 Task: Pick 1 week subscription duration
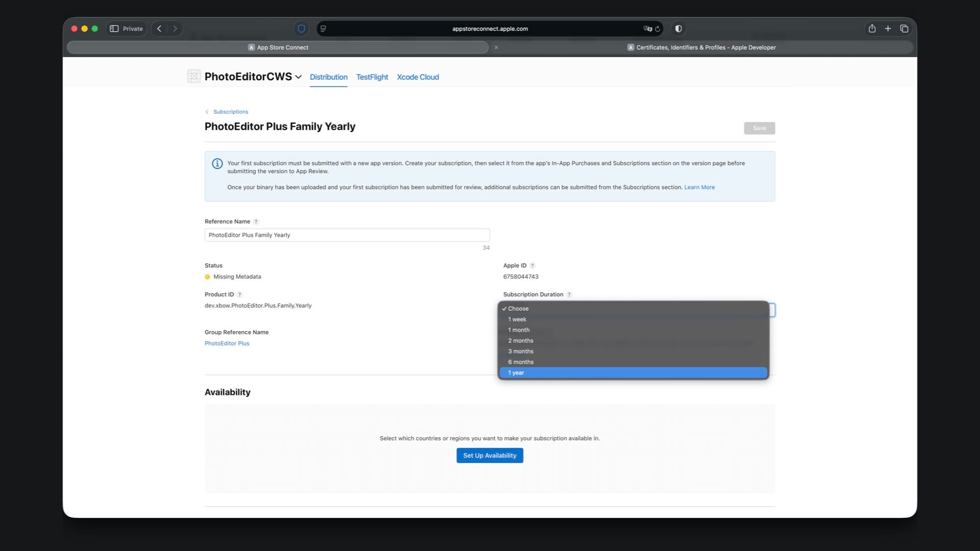tap(517, 319)
